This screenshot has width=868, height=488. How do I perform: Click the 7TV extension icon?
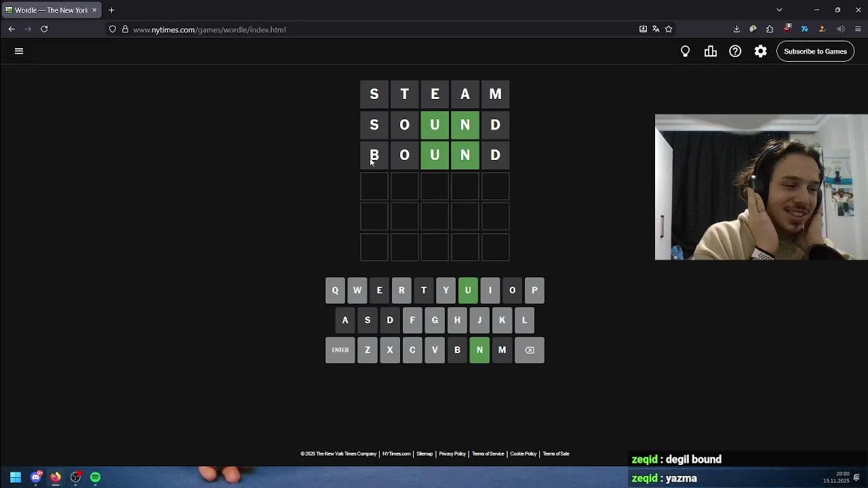tap(805, 29)
